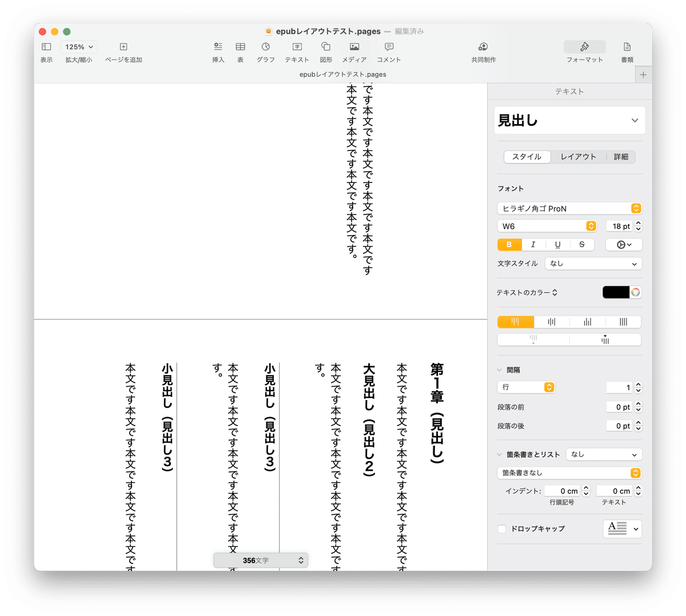Viewport: 686px width, 616px height.
Task: Switch to the 詳細 tab
Action: point(621,157)
